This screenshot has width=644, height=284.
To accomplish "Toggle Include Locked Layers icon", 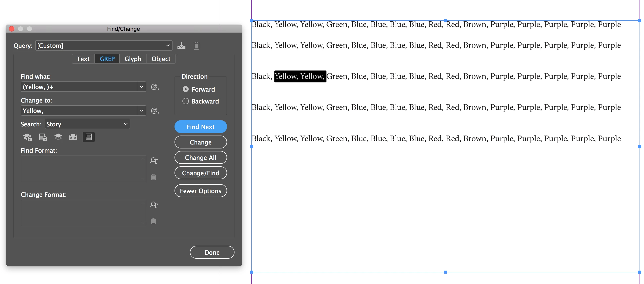I will click(28, 137).
